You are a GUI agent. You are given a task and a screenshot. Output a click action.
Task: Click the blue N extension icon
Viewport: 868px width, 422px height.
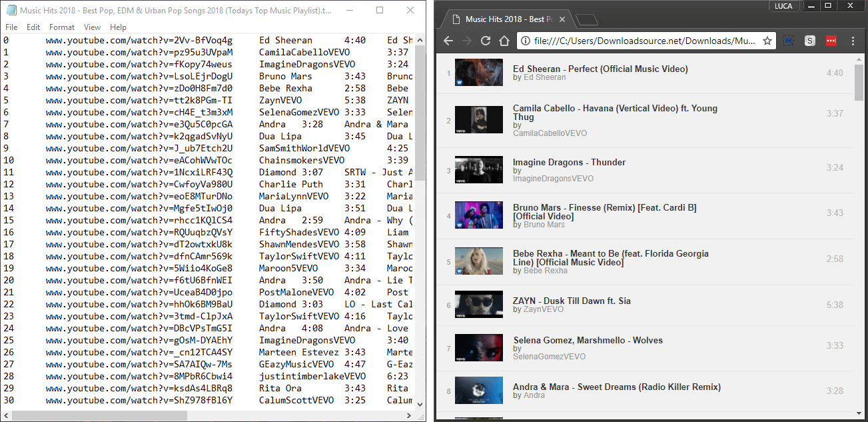[788, 41]
